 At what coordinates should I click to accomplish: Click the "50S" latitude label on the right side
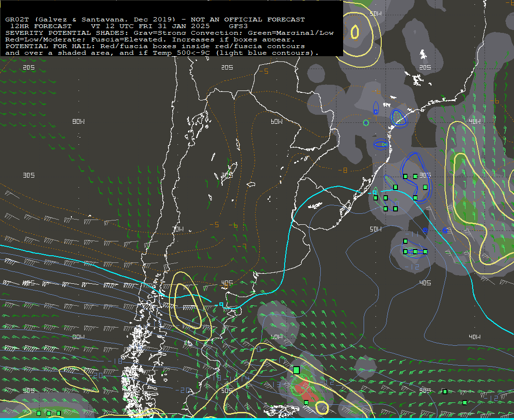(x=425, y=391)
